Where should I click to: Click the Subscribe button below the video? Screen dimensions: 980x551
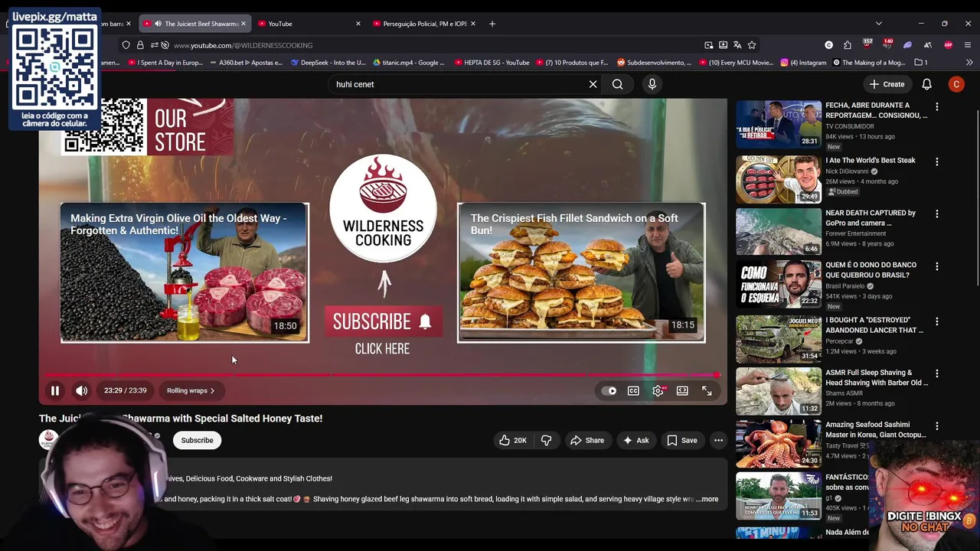click(197, 440)
